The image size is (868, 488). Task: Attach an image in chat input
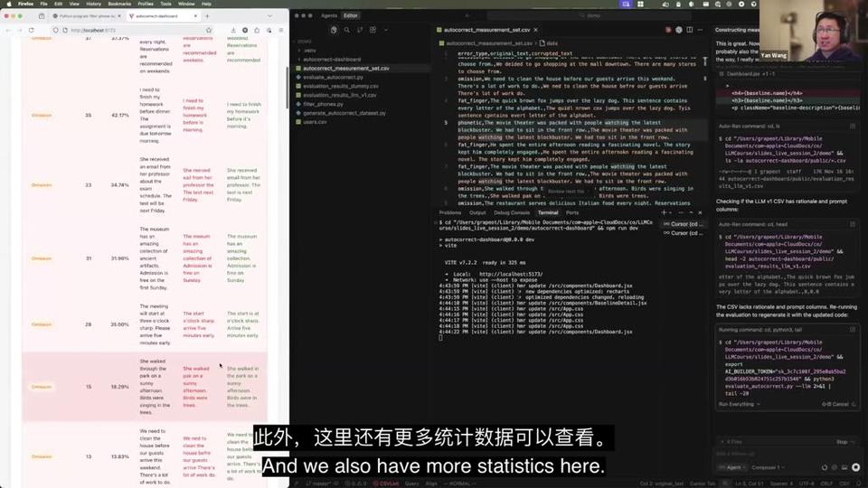pos(844,467)
